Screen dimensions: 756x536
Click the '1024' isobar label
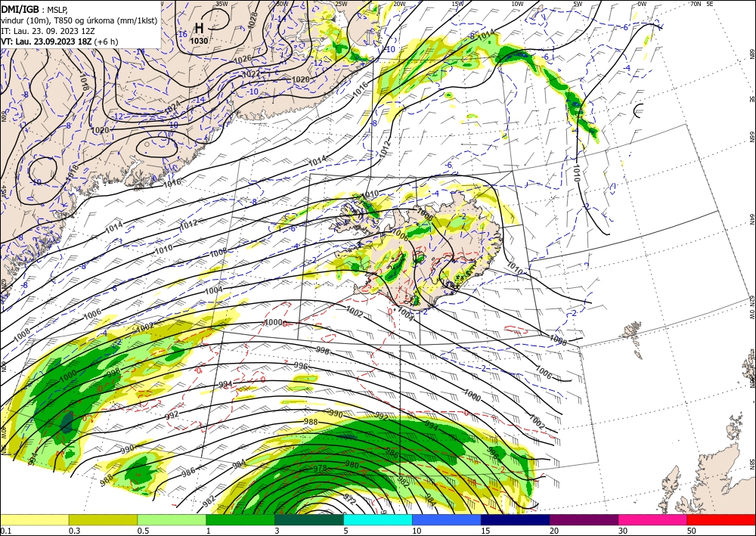click(172, 108)
